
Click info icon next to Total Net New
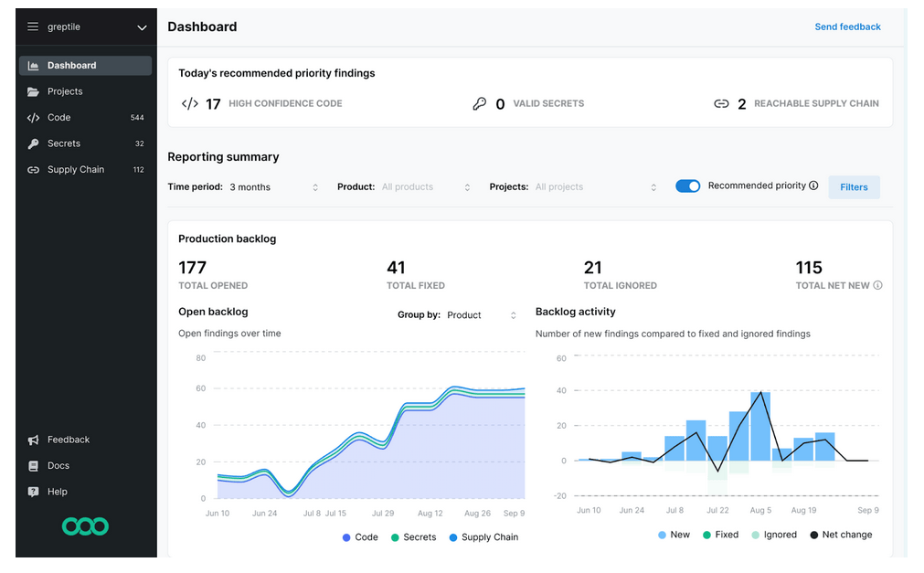[x=877, y=285]
